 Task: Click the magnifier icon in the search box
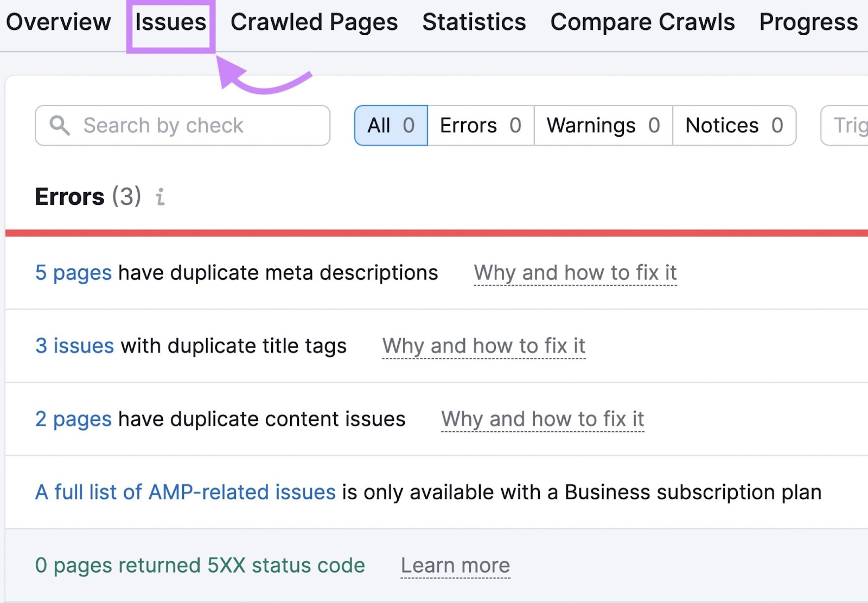(60, 125)
